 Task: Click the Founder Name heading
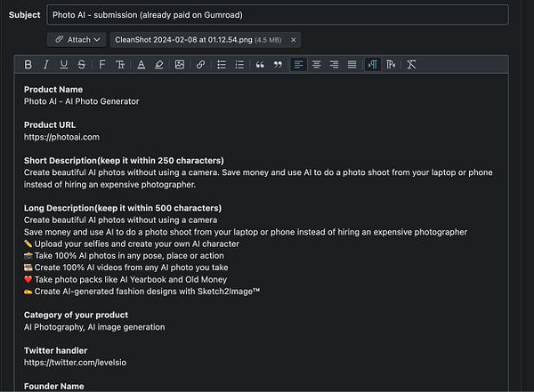click(x=53, y=386)
